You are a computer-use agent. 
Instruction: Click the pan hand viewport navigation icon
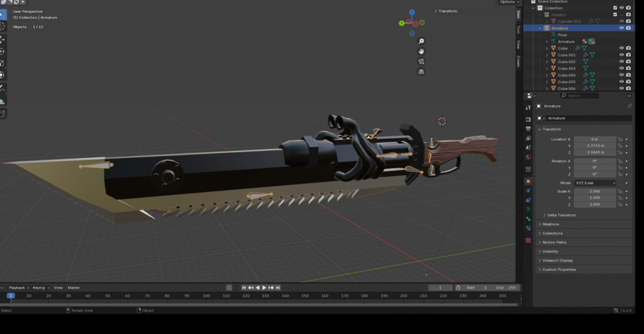(x=421, y=52)
